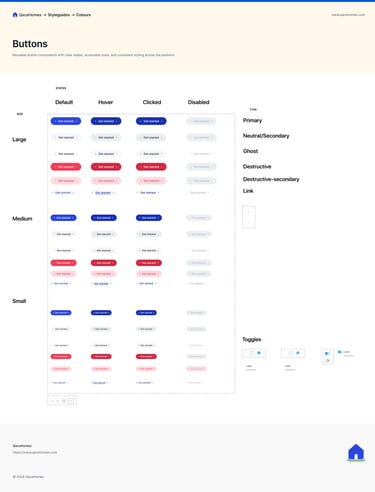Click the 'Primary' type label
Image resolution: width=375 pixels, height=492 pixels.
[252, 120]
